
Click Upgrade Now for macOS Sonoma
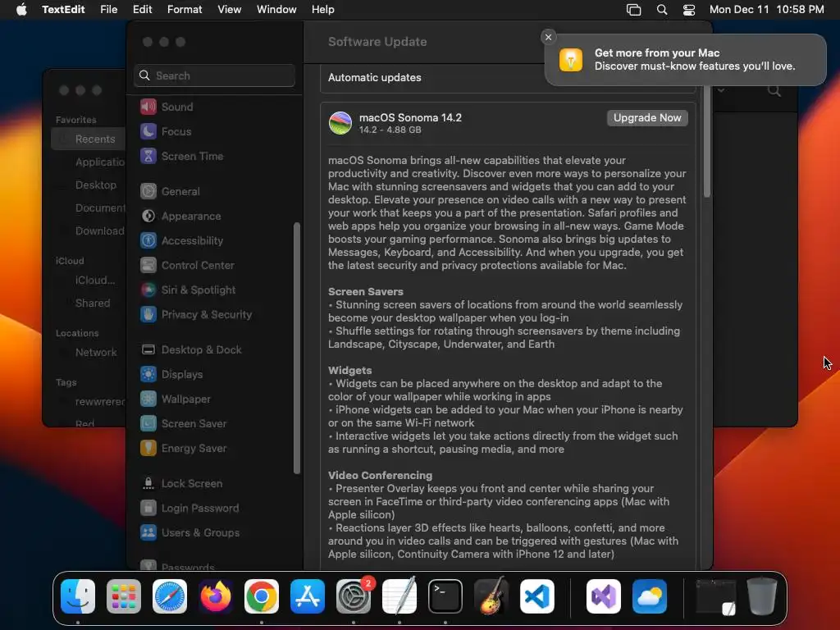647,118
